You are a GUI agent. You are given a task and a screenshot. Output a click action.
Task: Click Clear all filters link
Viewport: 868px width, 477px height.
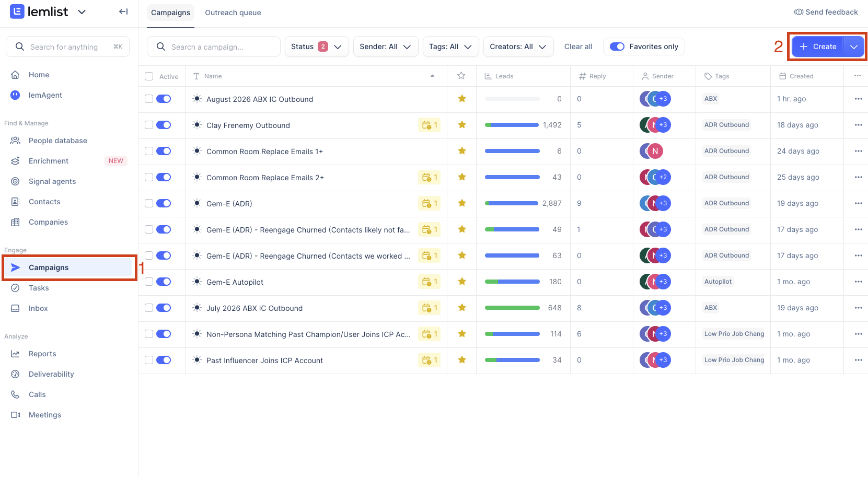click(x=578, y=46)
